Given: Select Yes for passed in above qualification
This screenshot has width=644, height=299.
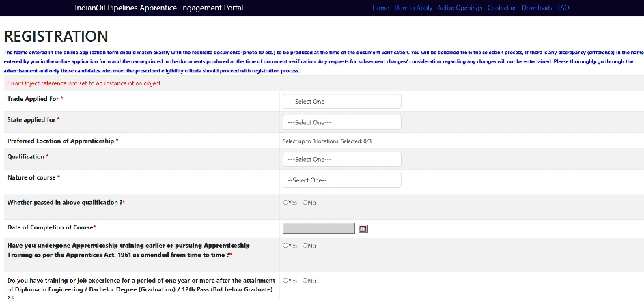Looking at the screenshot, I should (285, 203).
